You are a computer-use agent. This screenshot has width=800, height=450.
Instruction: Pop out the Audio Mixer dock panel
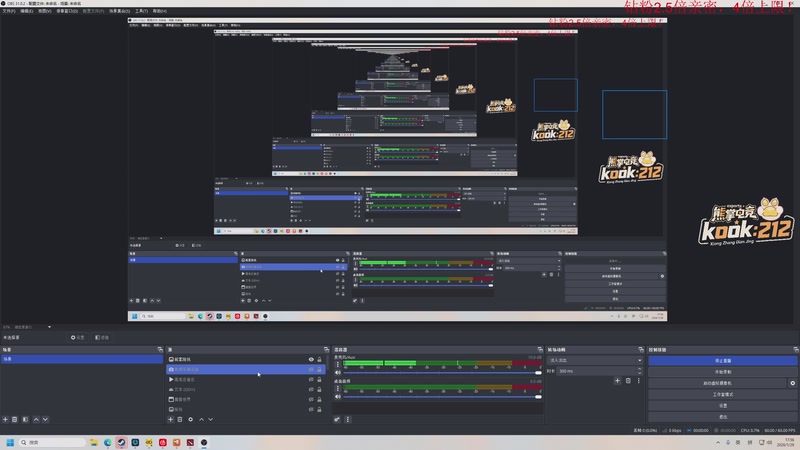click(540, 349)
